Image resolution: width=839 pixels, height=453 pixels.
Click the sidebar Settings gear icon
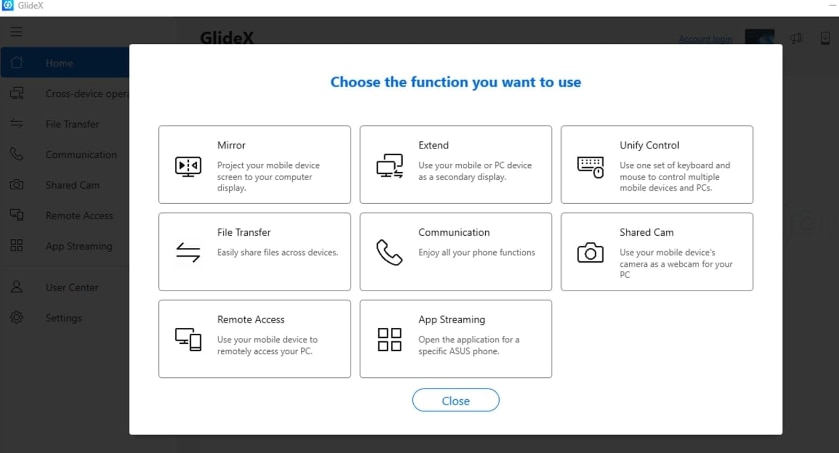[17, 318]
